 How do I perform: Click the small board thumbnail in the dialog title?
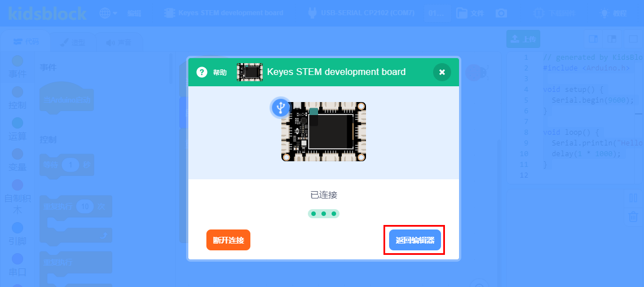click(250, 72)
